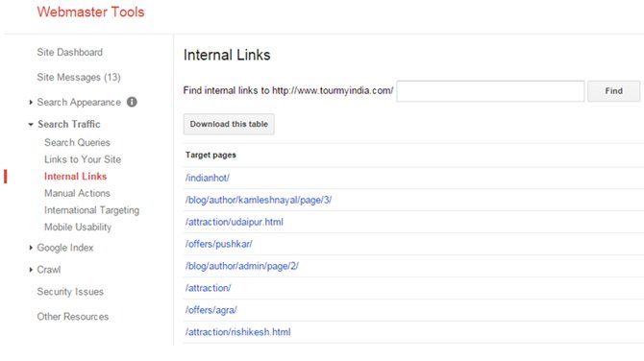
Task: Click the Find button
Action: coord(613,91)
